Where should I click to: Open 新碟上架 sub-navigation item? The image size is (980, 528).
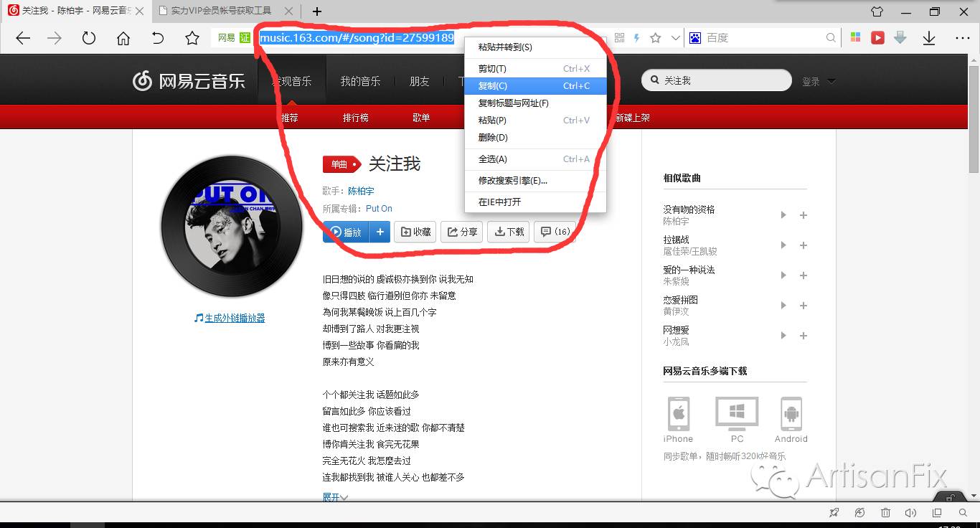633,118
